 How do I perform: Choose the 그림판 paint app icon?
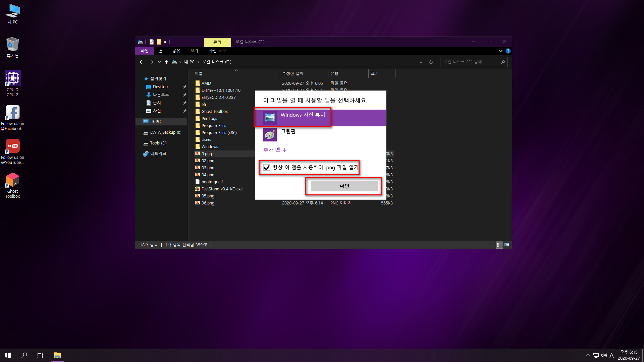[x=270, y=135]
